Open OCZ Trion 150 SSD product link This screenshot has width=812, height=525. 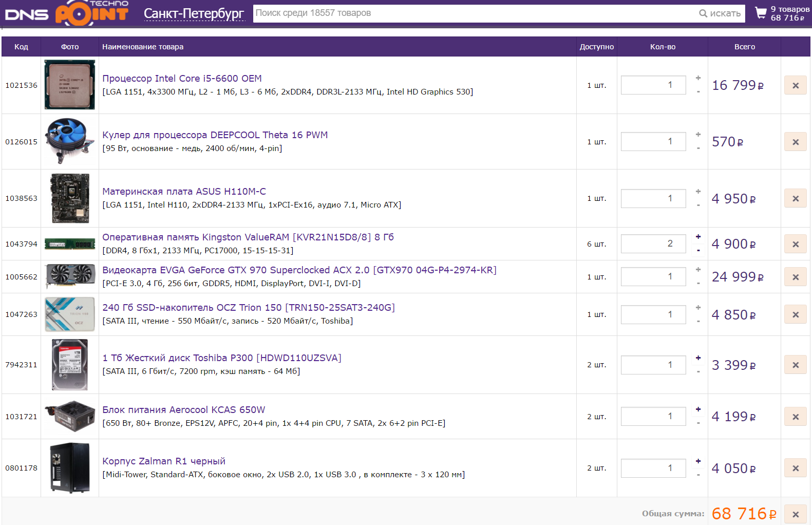pyautogui.click(x=249, y=308)
